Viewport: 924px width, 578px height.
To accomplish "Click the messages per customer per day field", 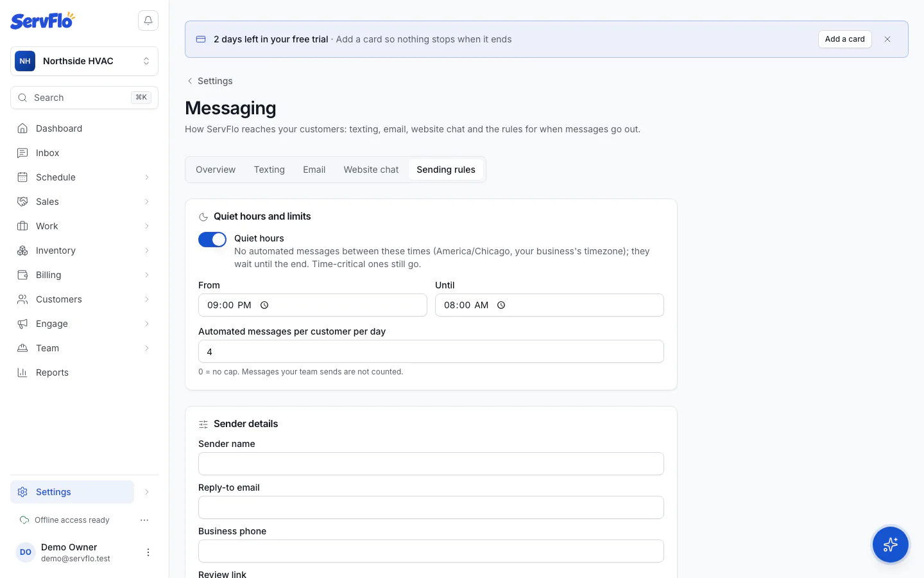I will tap(431, 351).
